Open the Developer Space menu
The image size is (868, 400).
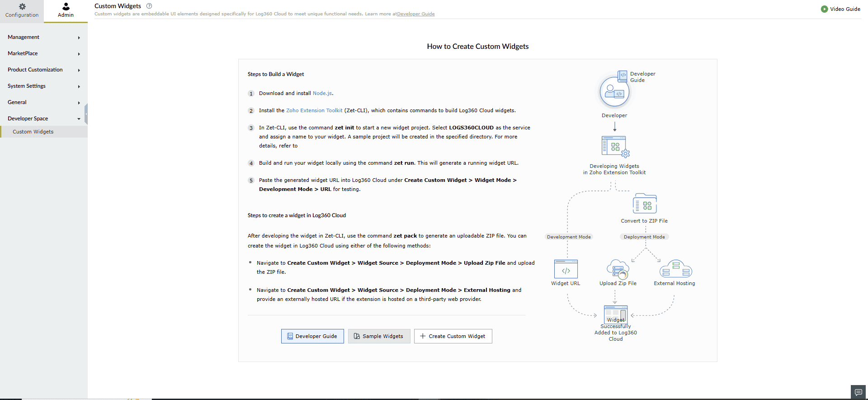[x=44, y=119]
